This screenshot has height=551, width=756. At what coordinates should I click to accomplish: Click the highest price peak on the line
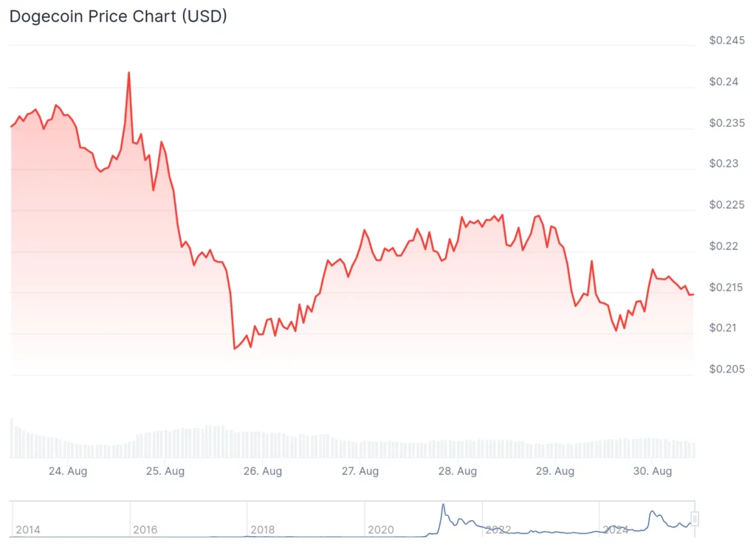(129, 72)
